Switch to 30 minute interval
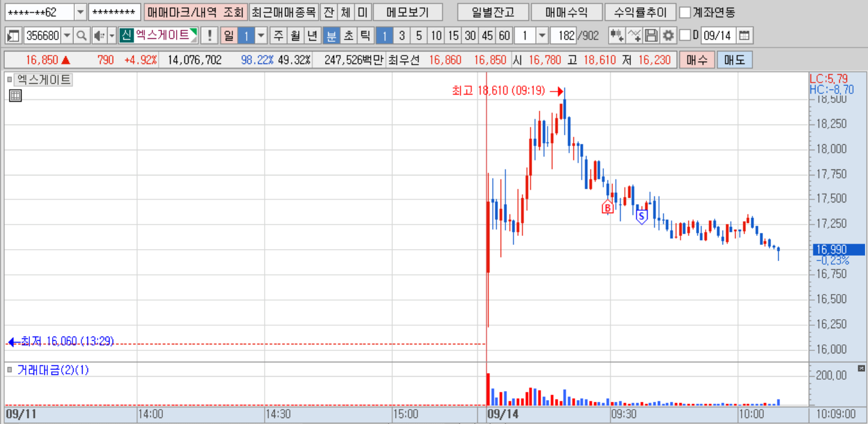This screenshot has height=424, width=868. 471,36
